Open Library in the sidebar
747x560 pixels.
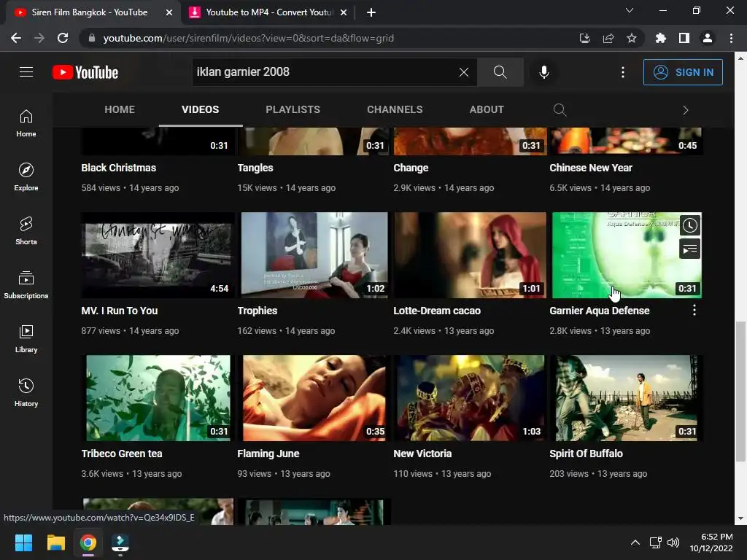click(26, 338)
